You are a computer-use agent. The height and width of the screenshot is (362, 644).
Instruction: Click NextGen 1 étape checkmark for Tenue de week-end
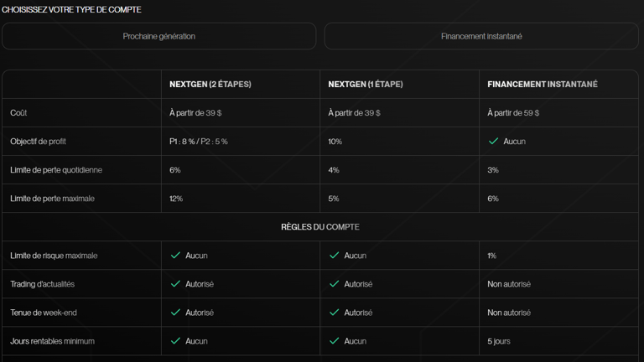pyautogui.click(x=334, y=312)
